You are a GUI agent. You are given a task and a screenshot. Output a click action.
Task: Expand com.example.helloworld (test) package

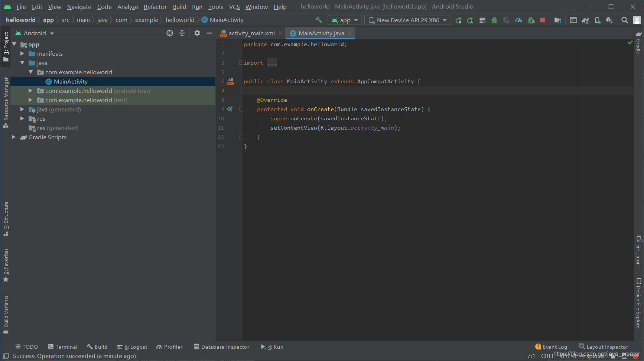tap(31, 100)
